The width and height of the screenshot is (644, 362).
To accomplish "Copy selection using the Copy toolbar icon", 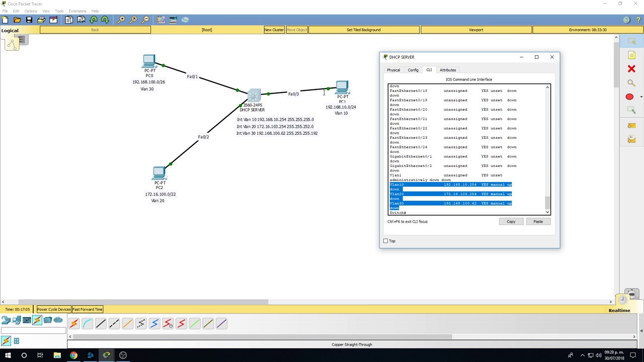I will point(68,20).
